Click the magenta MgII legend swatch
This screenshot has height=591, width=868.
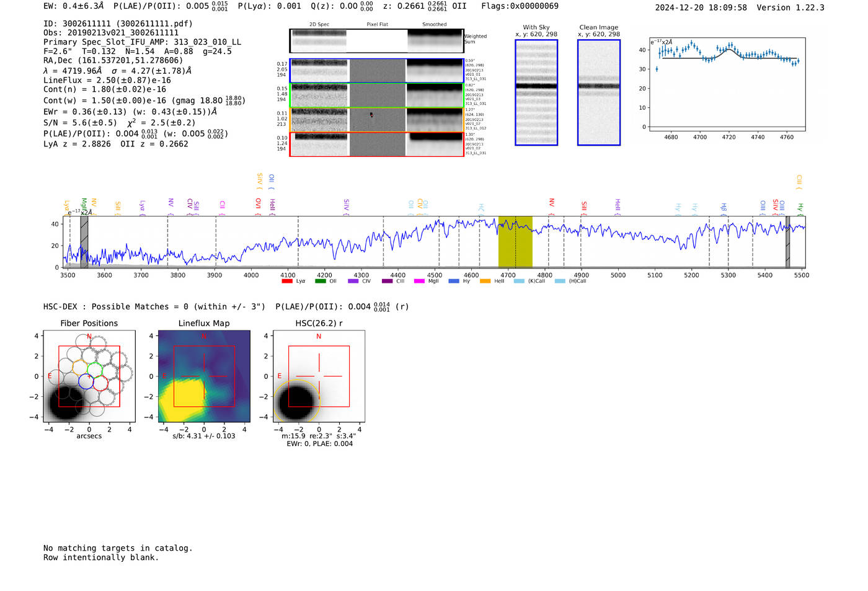[x=419, y=282]
